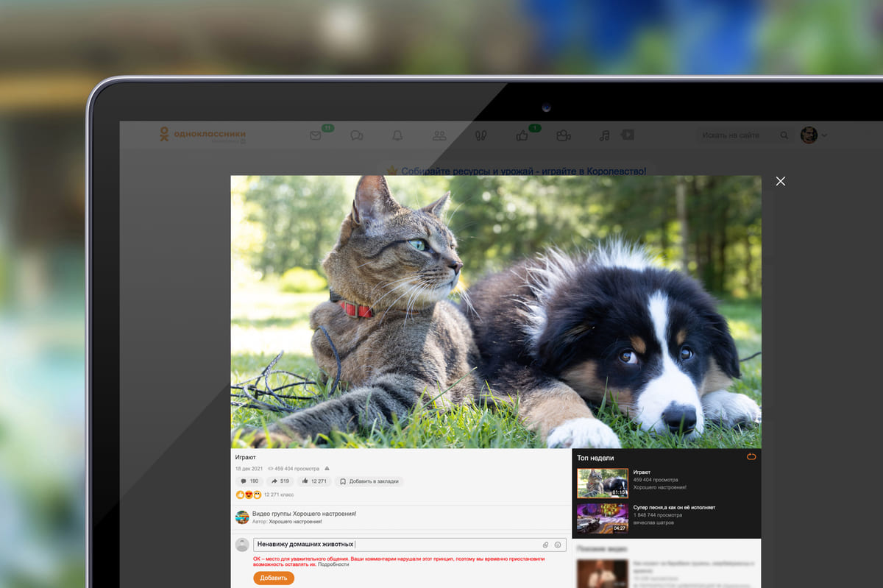
Task: Click the notifications bell icon
Action: click(397, 135)
